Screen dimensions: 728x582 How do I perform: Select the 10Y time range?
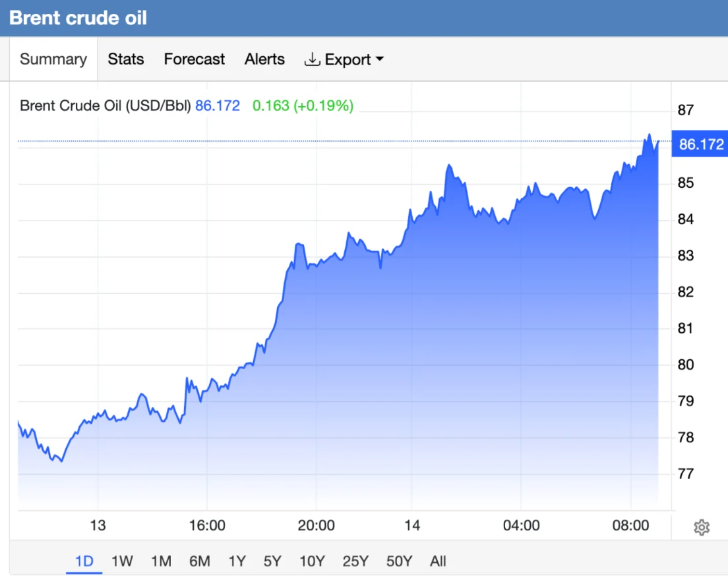pos(312,561)
